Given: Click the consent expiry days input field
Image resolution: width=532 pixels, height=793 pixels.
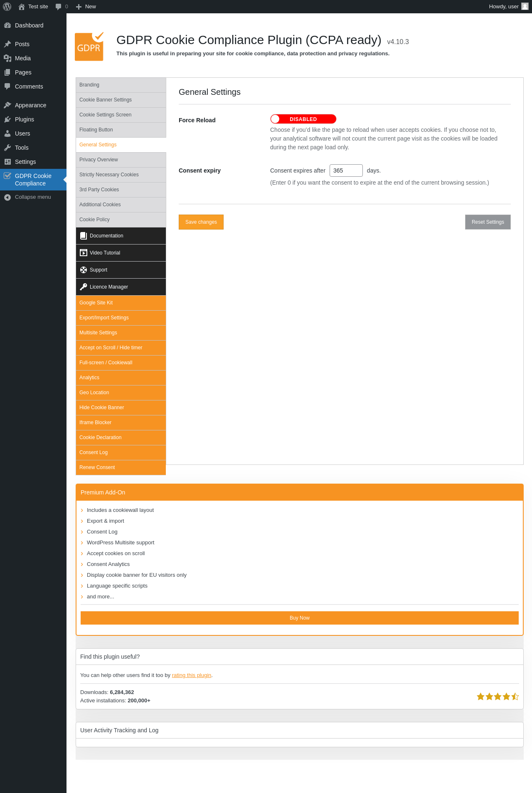Looking at the screenshot, I should click(x=346, y=170).
